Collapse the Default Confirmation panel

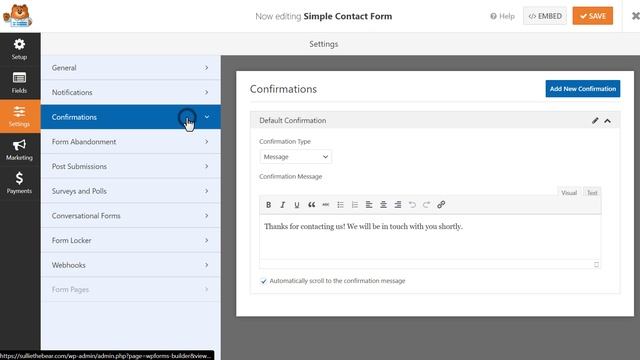tap(607, 121)
